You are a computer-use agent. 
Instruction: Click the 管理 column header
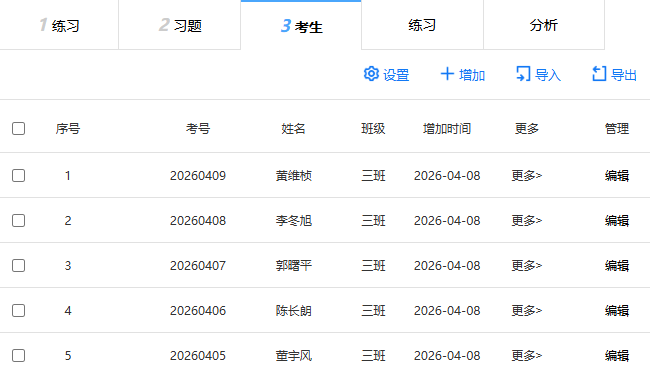click(617, 129)
